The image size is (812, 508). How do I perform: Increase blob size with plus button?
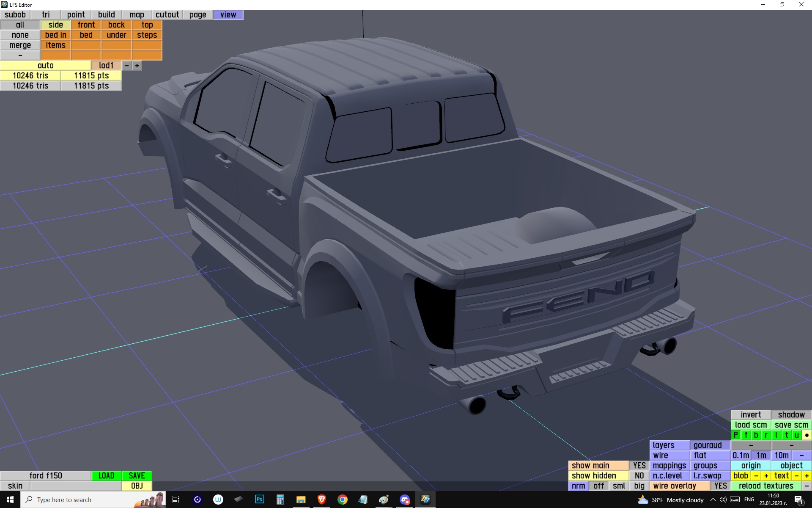click(766, 476)
